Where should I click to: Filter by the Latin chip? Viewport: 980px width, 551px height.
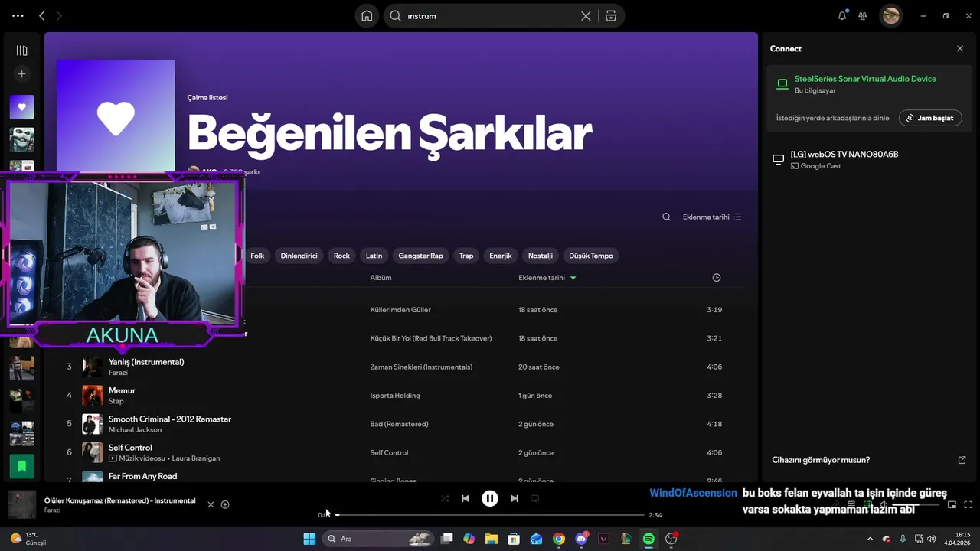pyautogui.click(x=374, y=256)
